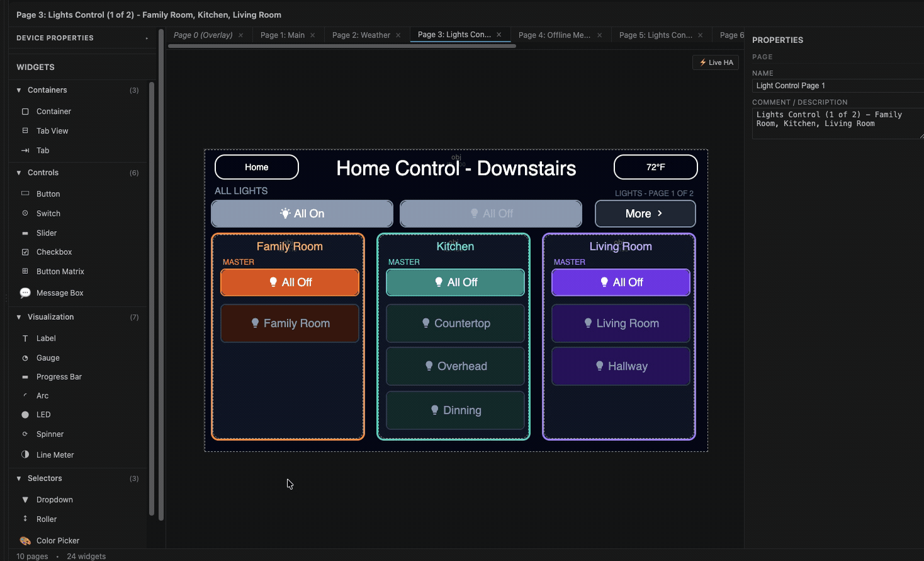Close the Page 3: Lights Control tab
The height and width of the screenshot is (561, 924).
pos(499,35)
